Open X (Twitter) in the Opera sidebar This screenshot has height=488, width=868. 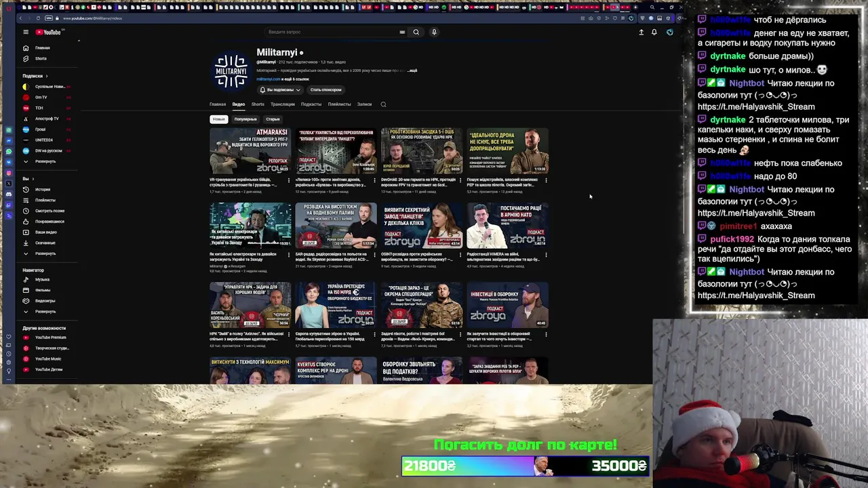(x=9, y=184)
